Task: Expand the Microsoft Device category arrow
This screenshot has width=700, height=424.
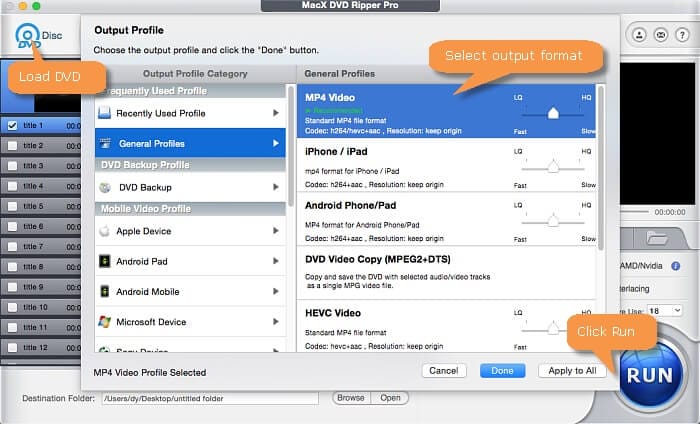Action: [x=276, y=322]
